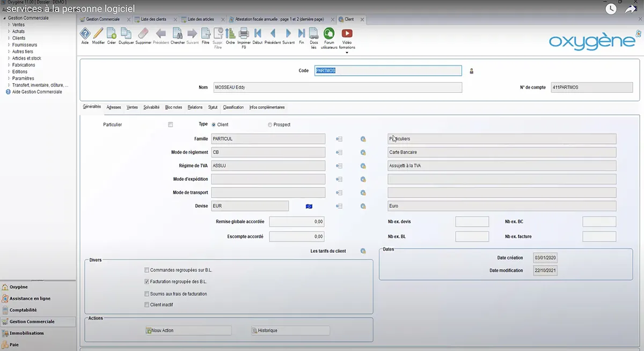
Task: Click the Nouv. Action button
Action: pyautogui.click(x=188, y=331)
